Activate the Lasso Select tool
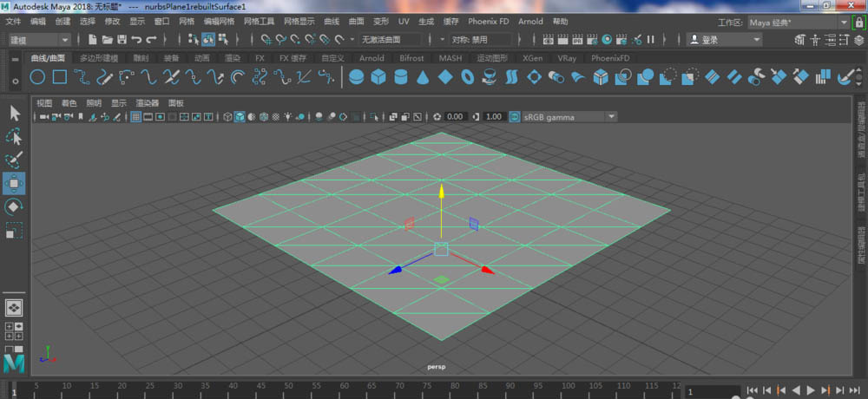This screenshot has height=399, width=868. [x=15, y=136]
